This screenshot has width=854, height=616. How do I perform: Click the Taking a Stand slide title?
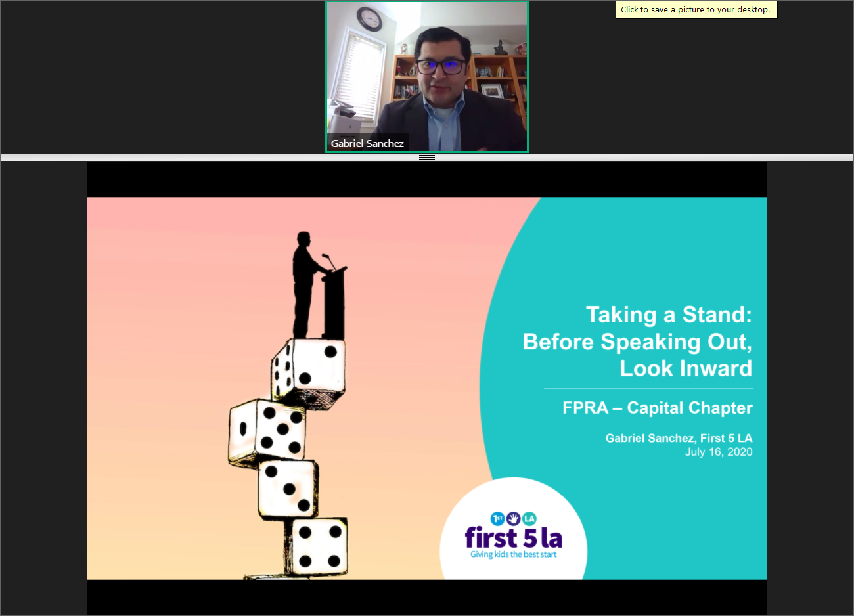pos(637,341)
